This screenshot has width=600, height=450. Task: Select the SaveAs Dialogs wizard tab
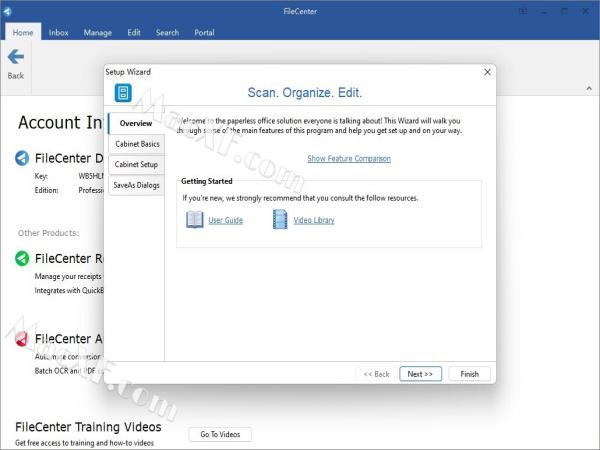137,185
